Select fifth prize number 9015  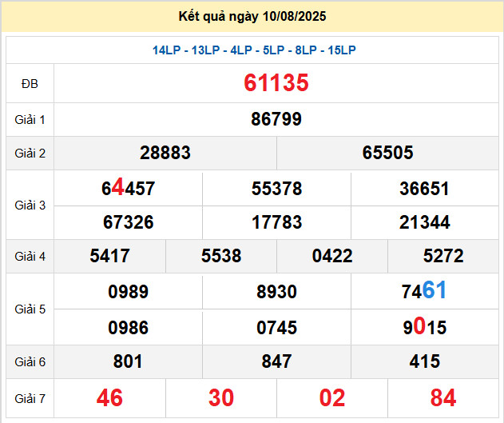[x=425, y=327]
